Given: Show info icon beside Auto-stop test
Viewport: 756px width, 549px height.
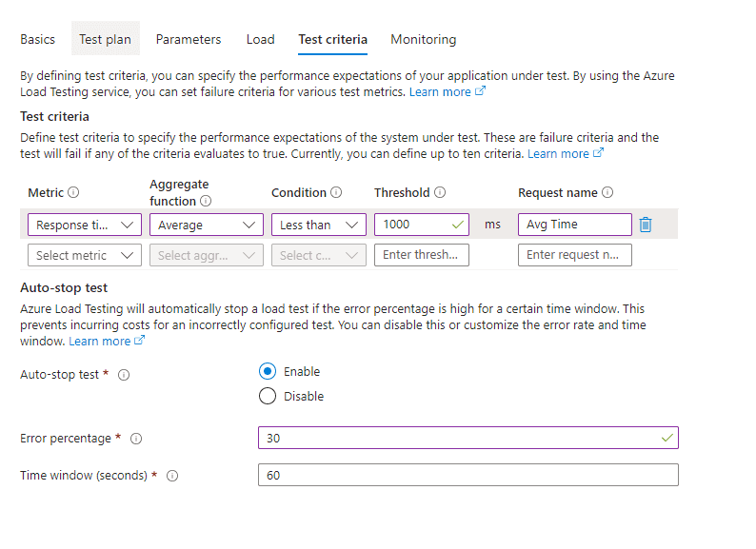Looking at the screenshot, I should tap(124, 375).
